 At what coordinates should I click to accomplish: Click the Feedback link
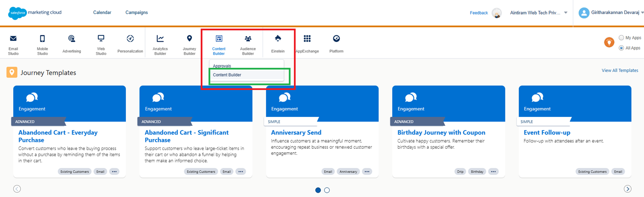click(x=479, y=13)
